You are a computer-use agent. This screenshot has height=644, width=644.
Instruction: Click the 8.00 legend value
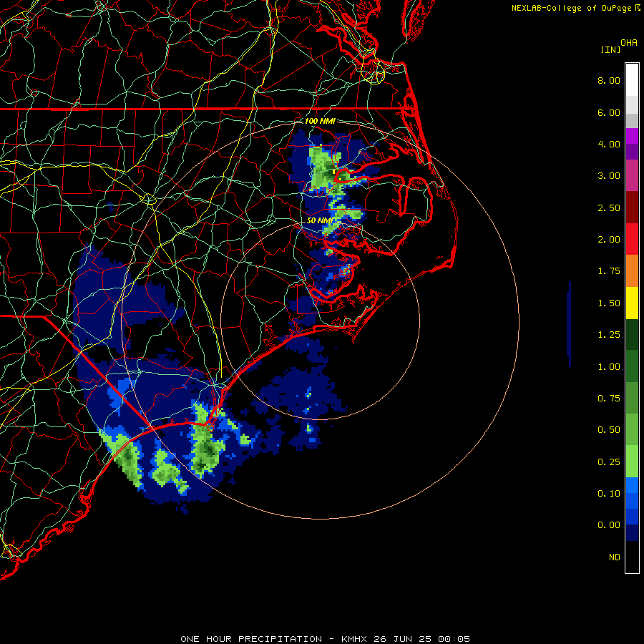(x=609, y=80)
